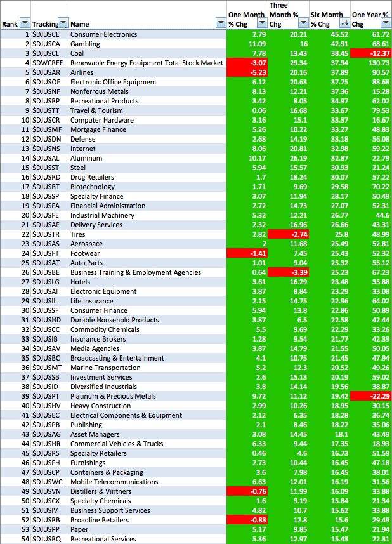Click the Investment Services cell
Viewport: 392px width, 544px height.
pos(148,377)
